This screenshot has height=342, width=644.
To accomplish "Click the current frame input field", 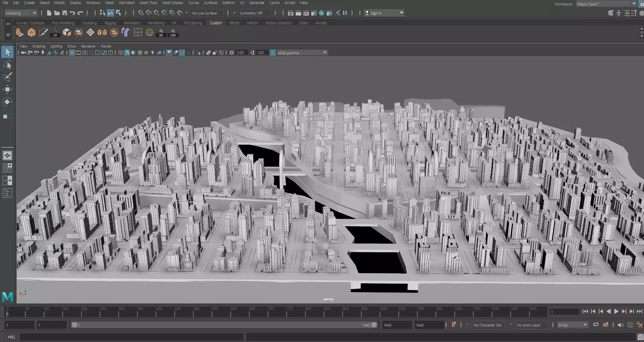I will pyautogui.click(x=564, y=312).
